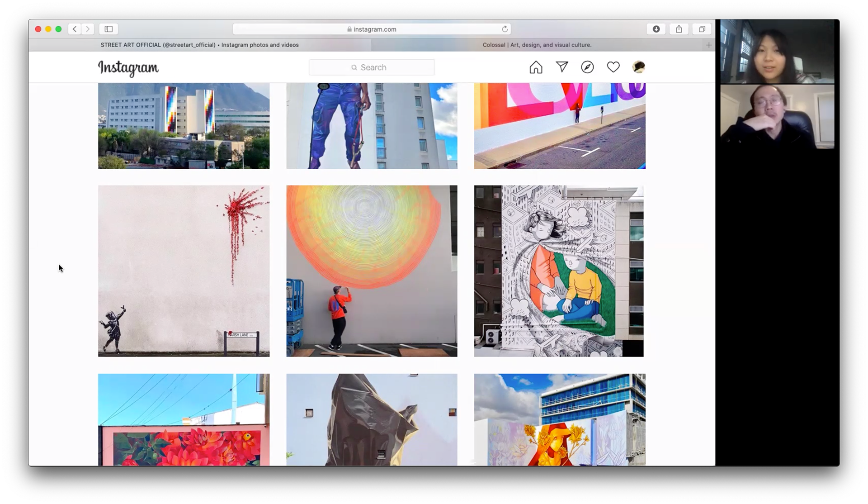This screenshot has width=868, height=504.
Task: Open Instagram direct messages paper-plane icon
Action: 562,67
